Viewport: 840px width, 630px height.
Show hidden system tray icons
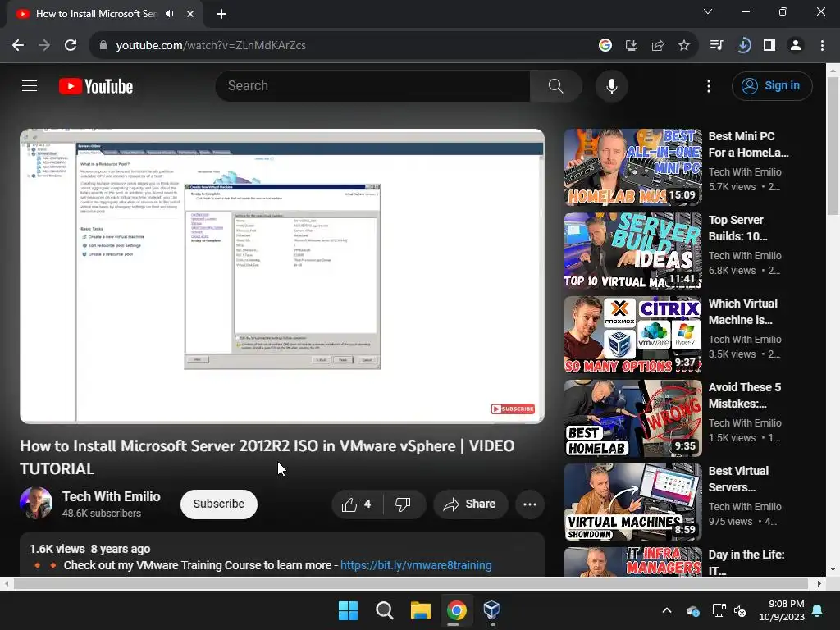(x=666, y=610)
